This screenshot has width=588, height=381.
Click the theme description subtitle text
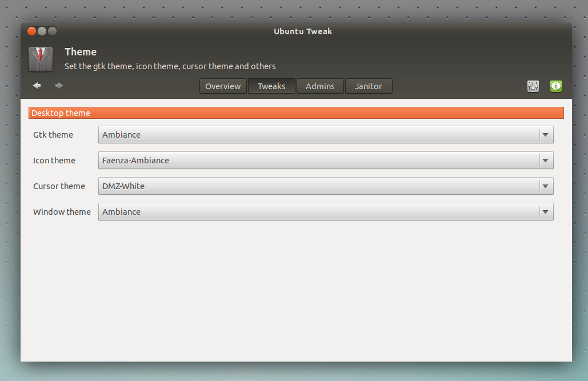170,66
